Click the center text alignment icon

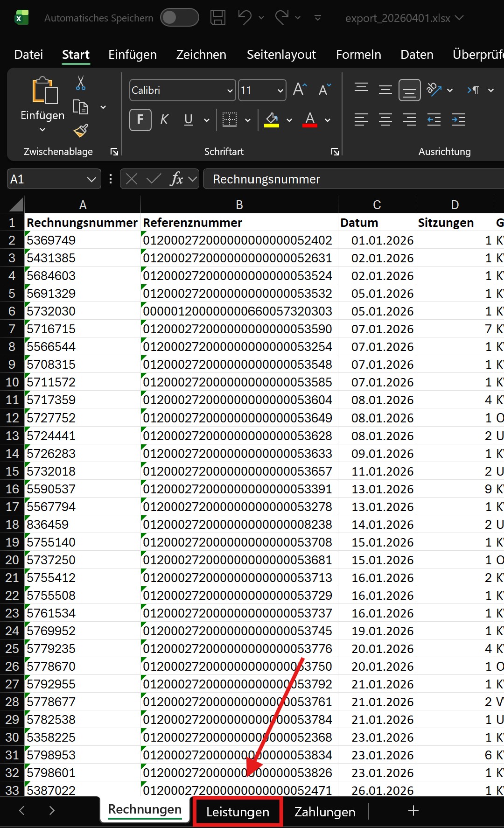(x=385, y=120)
